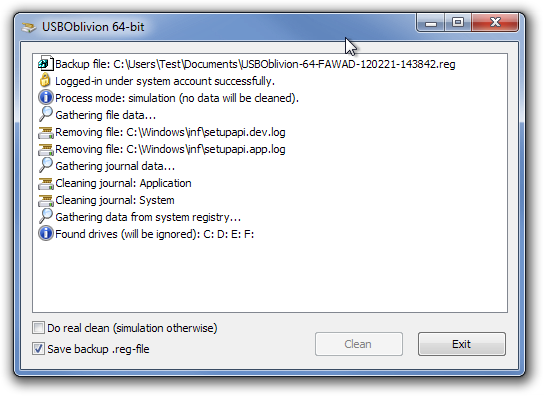Click the backup file registry icon

pyautogui.click(x=45, y=64)
